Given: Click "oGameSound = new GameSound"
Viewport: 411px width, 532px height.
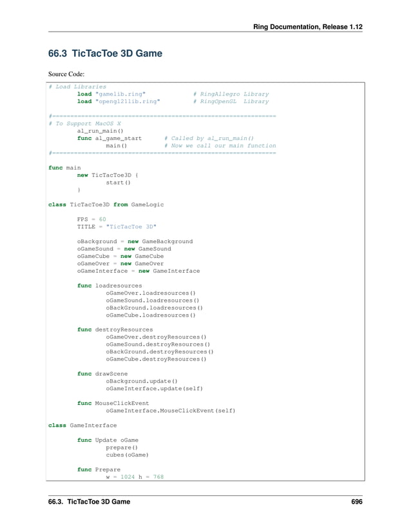Looking at the screenshot, I should point(124,249).
